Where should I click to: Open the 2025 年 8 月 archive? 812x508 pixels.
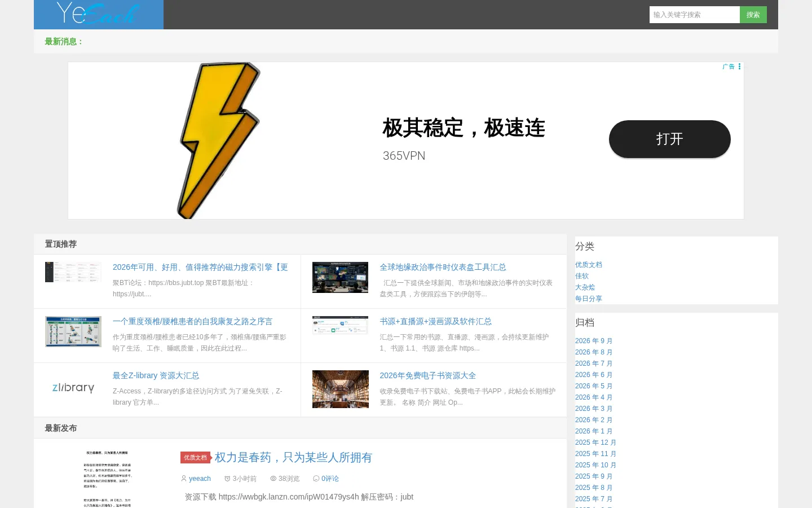[x=594, y=488]
